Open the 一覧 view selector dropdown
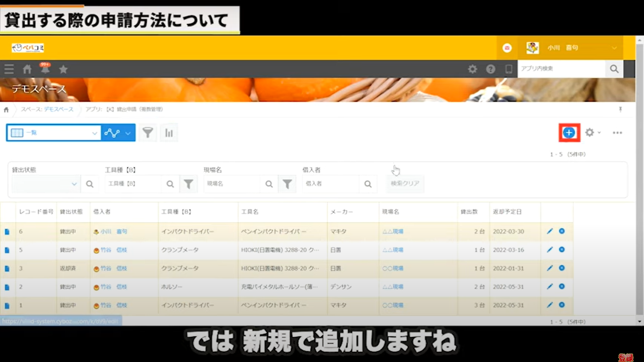 coord(53,132)
